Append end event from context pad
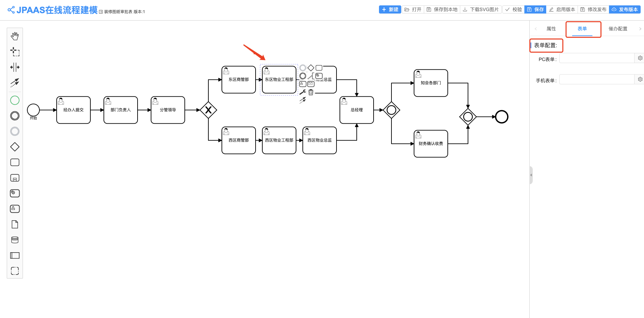The height and width of the screenshot is (318, 644). coord(303,68)
